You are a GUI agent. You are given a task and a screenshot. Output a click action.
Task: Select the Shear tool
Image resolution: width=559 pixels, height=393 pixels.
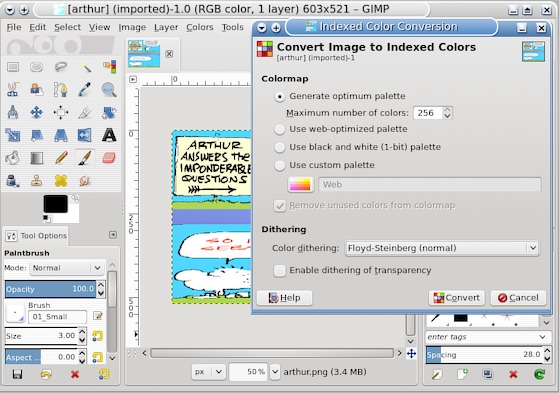coord(36,135)
